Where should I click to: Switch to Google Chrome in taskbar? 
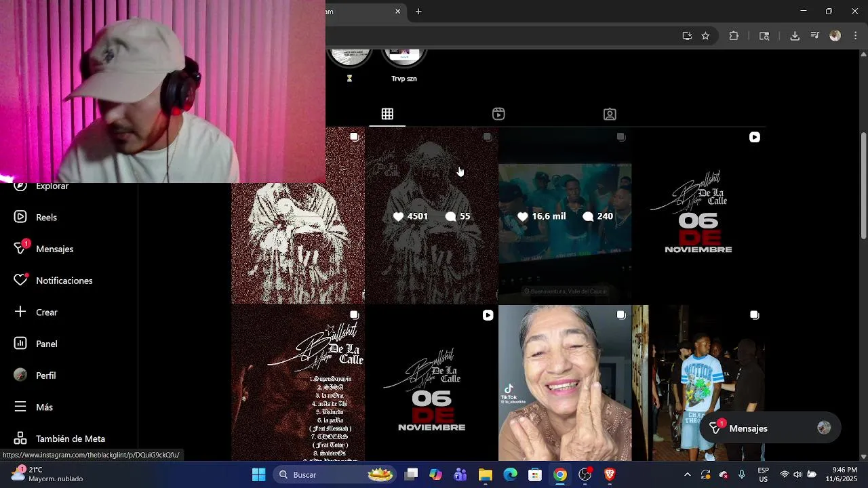tap(560, 474)
